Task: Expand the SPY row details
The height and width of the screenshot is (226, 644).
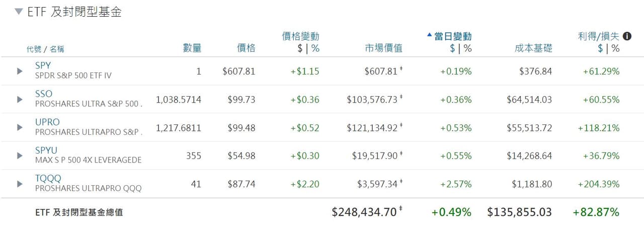Action: [x=20, y=71]
